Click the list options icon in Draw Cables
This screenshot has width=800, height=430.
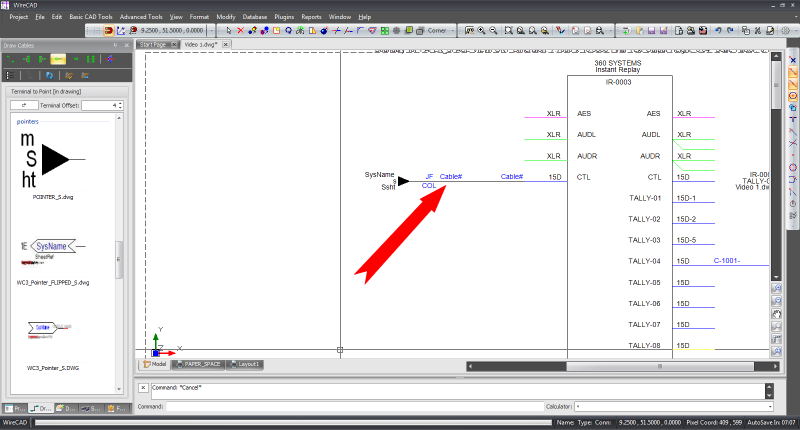[10, 75]
